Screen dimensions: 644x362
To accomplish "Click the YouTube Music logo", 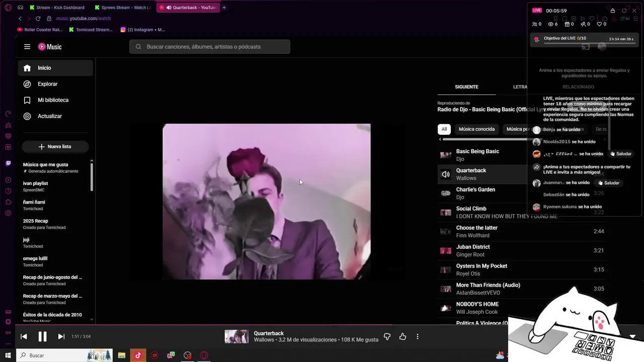I will click(50, 47).
